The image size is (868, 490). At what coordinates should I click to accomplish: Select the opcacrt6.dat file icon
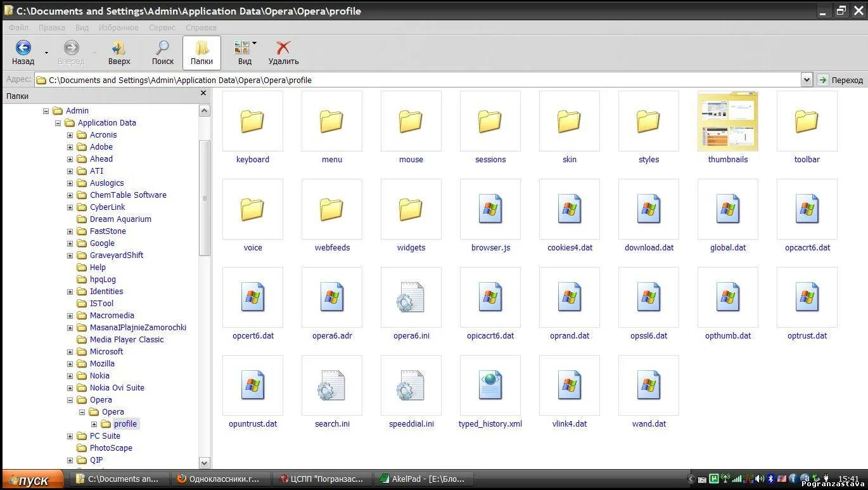(x=807, y=209)
